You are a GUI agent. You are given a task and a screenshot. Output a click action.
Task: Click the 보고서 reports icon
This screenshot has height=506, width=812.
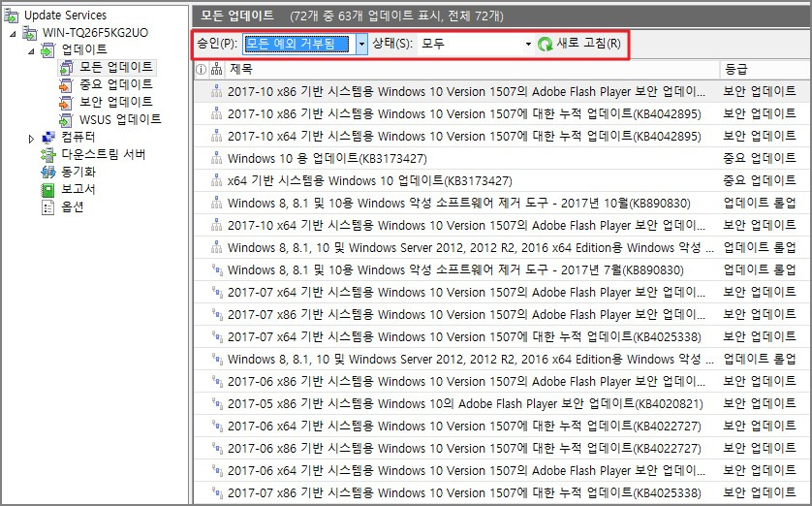click(x=48, y=190)
